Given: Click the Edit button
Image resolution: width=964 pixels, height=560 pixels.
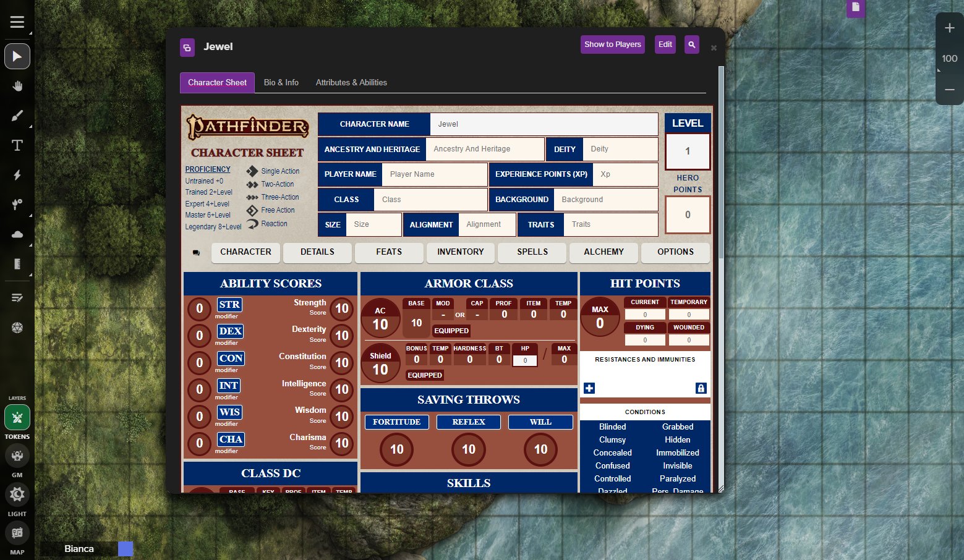Looking at the screenshot, I should click(665, 45).
